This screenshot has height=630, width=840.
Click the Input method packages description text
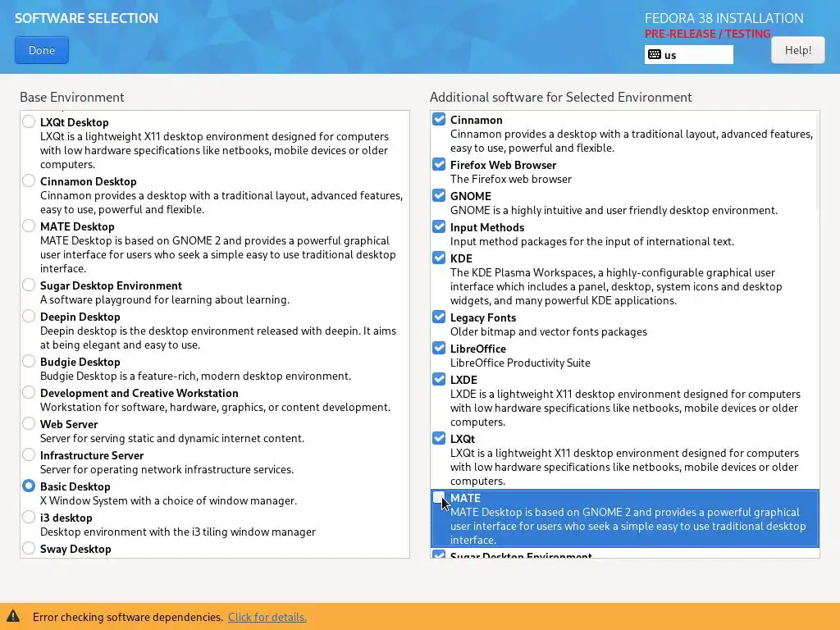(x=592, y=242)
